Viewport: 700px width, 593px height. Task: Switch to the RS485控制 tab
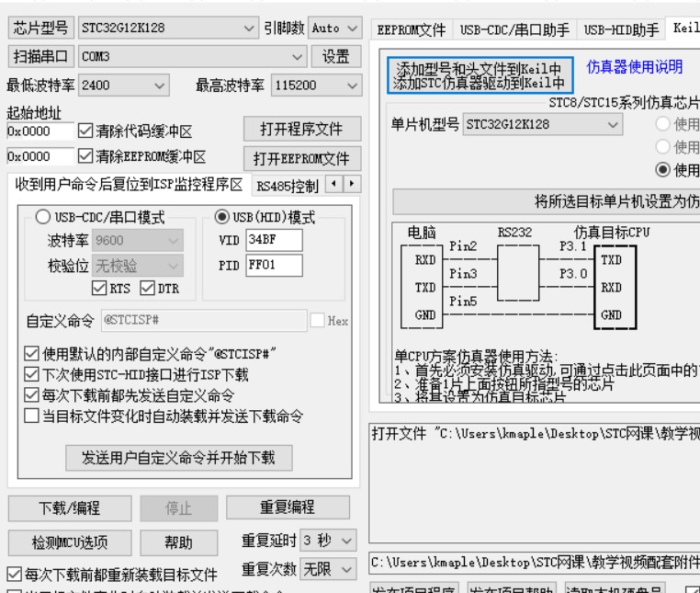click(x=288, y=186)
